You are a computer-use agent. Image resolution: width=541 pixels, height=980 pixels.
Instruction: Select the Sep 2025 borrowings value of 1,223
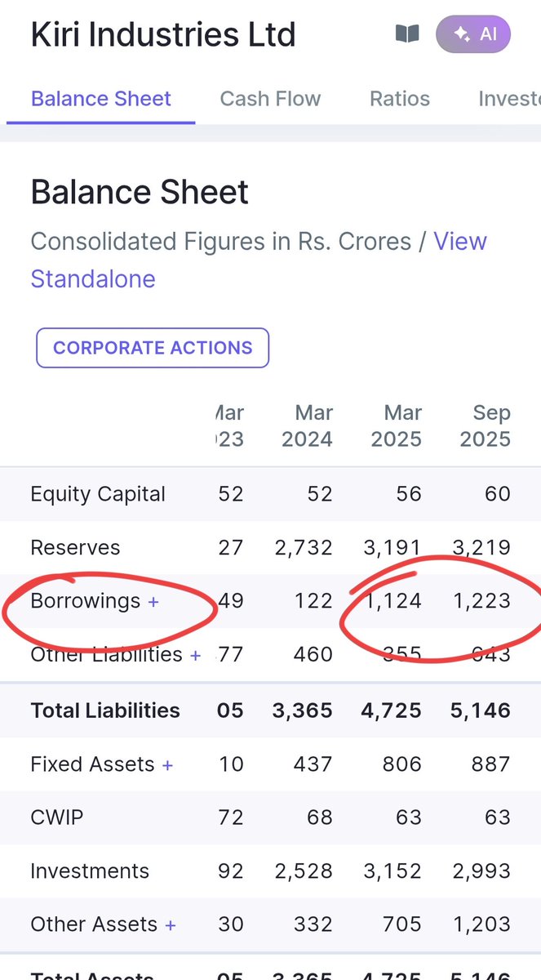point(482,601)
